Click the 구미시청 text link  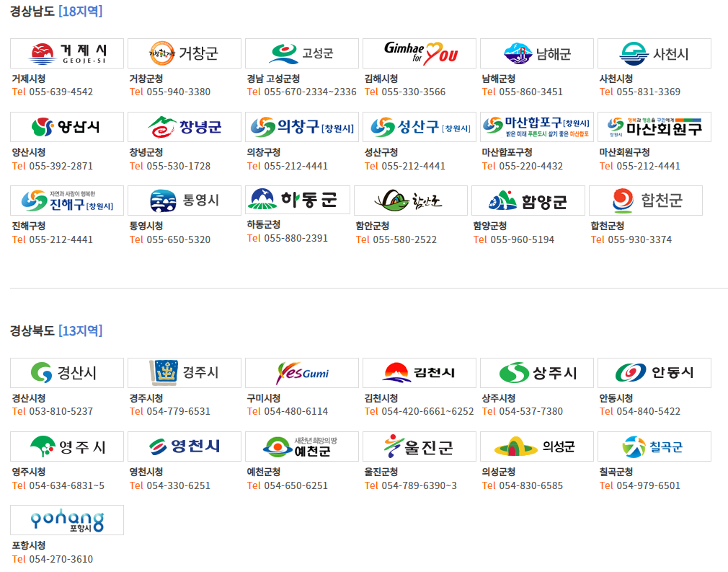(264, 398)
